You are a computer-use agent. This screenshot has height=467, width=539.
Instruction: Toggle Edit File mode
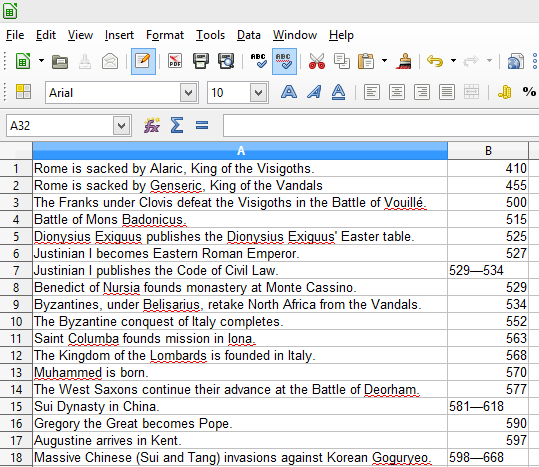pyautogui.click(x=143, y=62)
